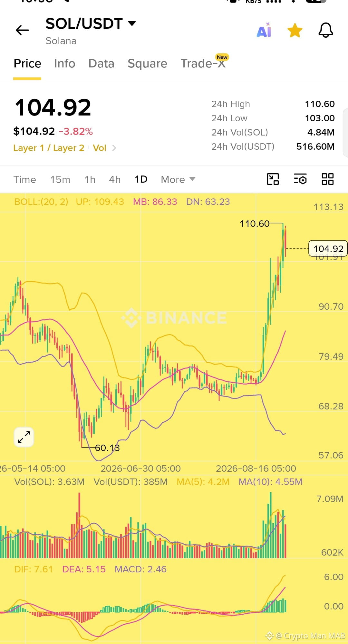Tap the MA(5): 4.2M label
Screen dimensions: 348x644
click(x=203, y=482)
